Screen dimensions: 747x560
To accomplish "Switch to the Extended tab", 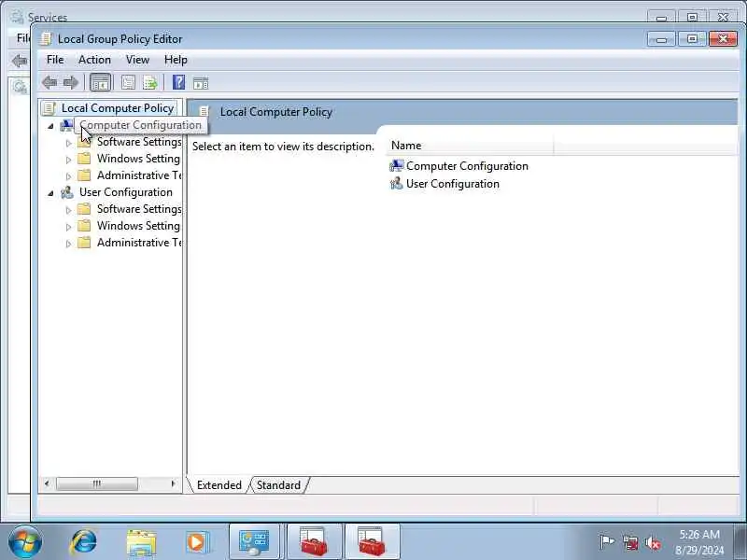I will (x=218, y=484).
